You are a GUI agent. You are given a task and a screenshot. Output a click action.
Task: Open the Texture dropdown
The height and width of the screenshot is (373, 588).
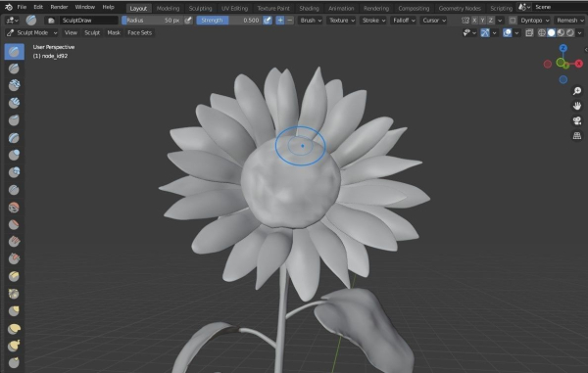342,21
